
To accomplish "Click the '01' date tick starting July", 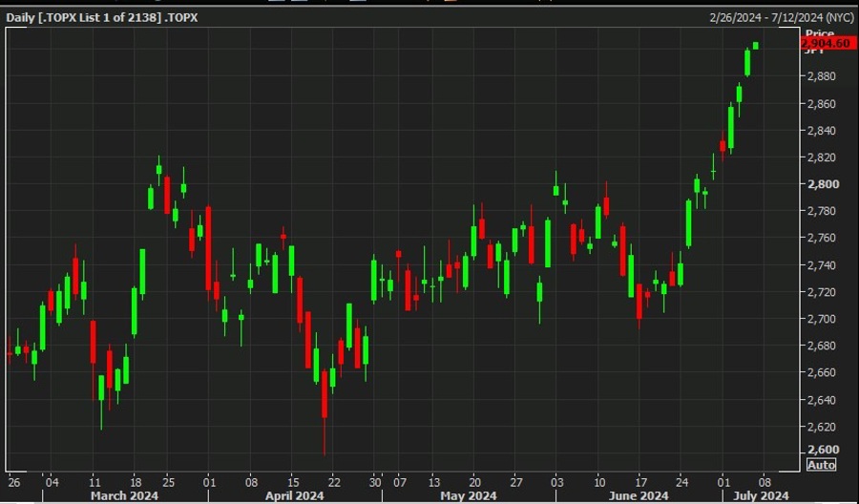I will click(x=723, y=483).
